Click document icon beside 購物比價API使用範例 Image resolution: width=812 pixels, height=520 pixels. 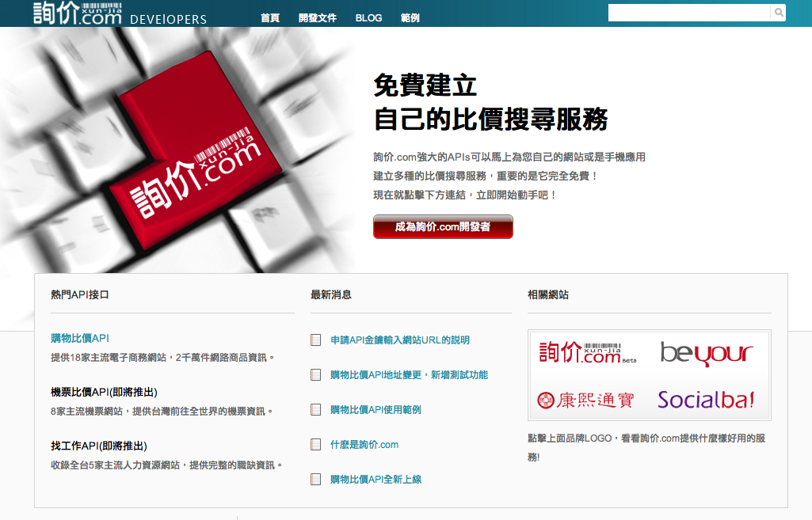click(315, 410)
